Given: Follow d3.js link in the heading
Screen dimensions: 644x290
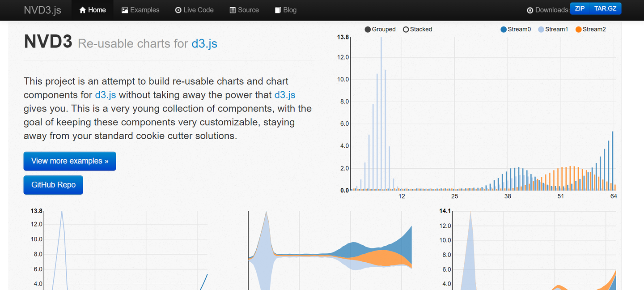Looking at the screenshot, I should (x=204, y=43).
